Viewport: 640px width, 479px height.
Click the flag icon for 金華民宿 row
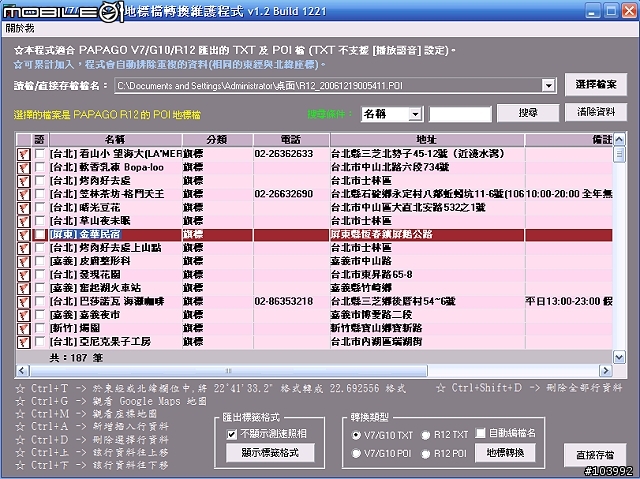tap(24, 235)
